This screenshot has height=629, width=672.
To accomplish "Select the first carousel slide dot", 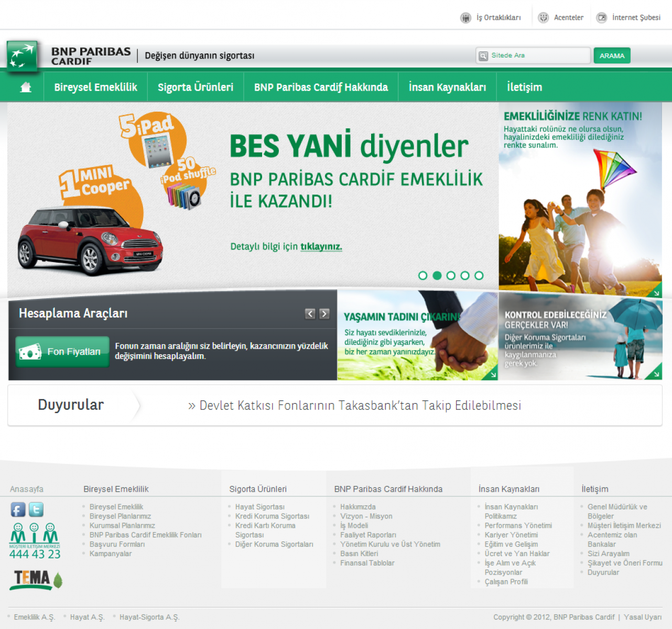I will click(x=422, y=276).
